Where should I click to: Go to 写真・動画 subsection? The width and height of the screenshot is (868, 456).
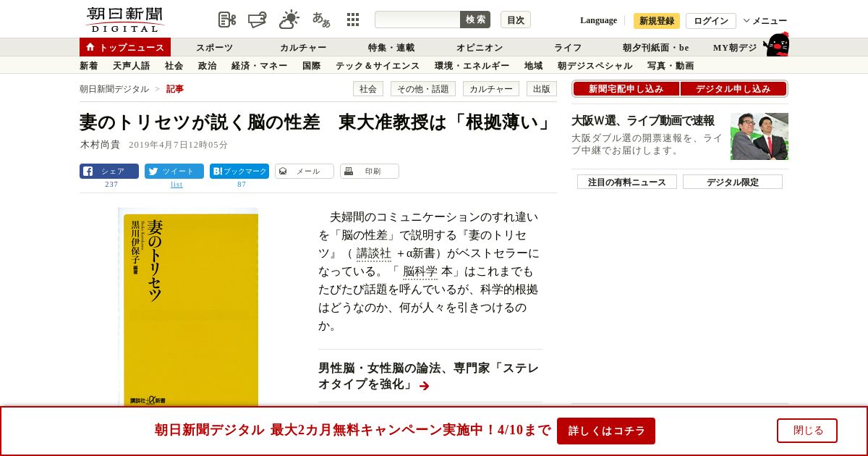[x=671, y=66]
